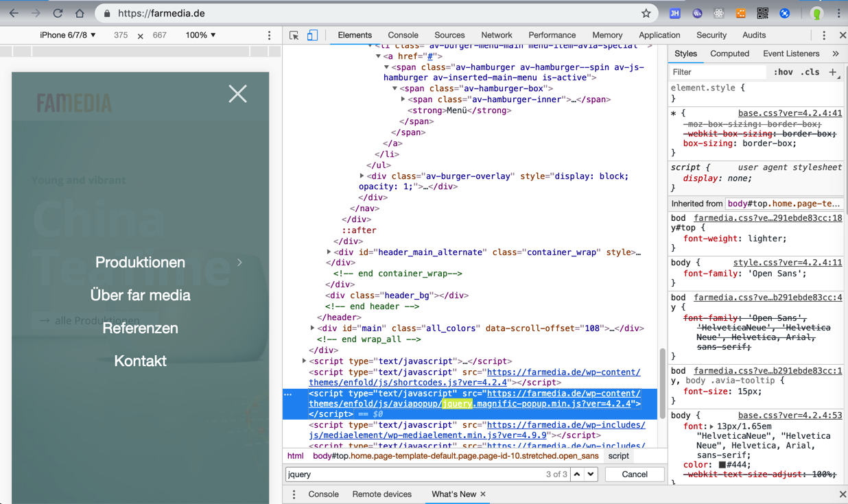Jump to previous search result arrow
This screenshot has height=504, width=848.
coord(577,475)
